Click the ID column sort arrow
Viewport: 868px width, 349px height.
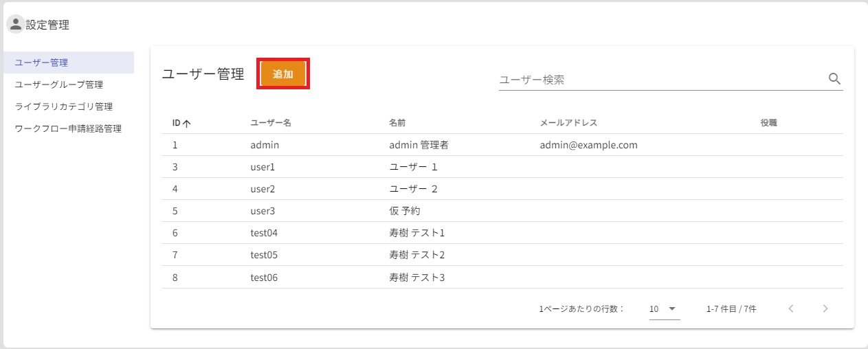[187, 124]
